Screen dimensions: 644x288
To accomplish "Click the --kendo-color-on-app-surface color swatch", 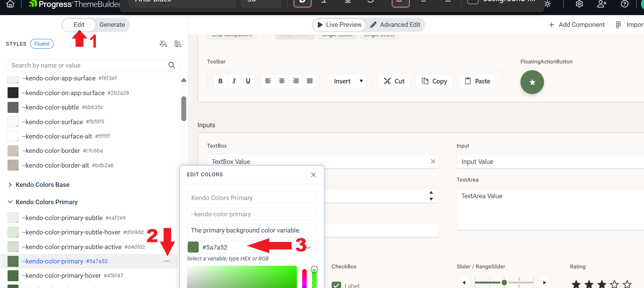I will (13, 93).
